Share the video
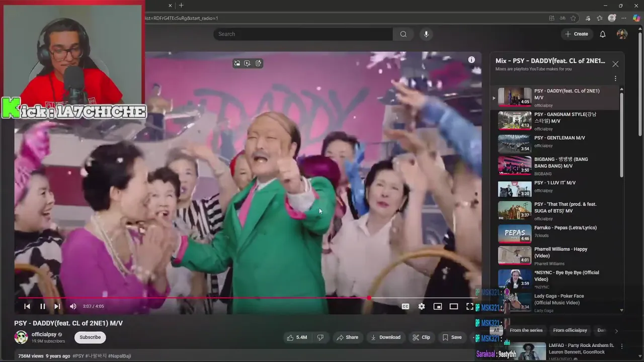 pos(348,337)
